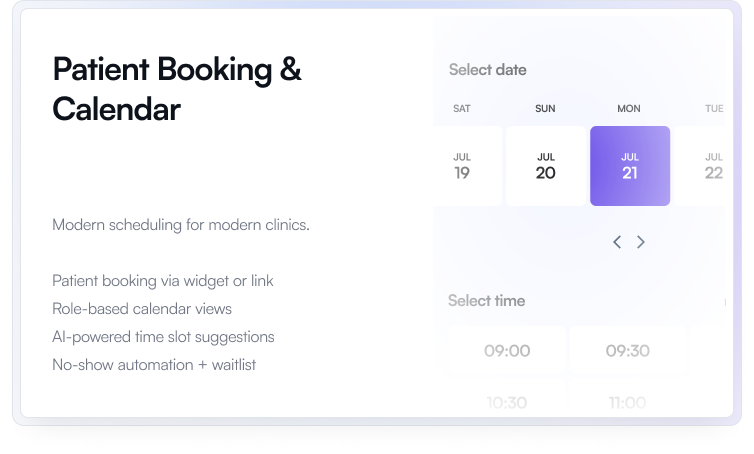Click the TUE weekday label
The image size is (754, 454).
point(714,108)
